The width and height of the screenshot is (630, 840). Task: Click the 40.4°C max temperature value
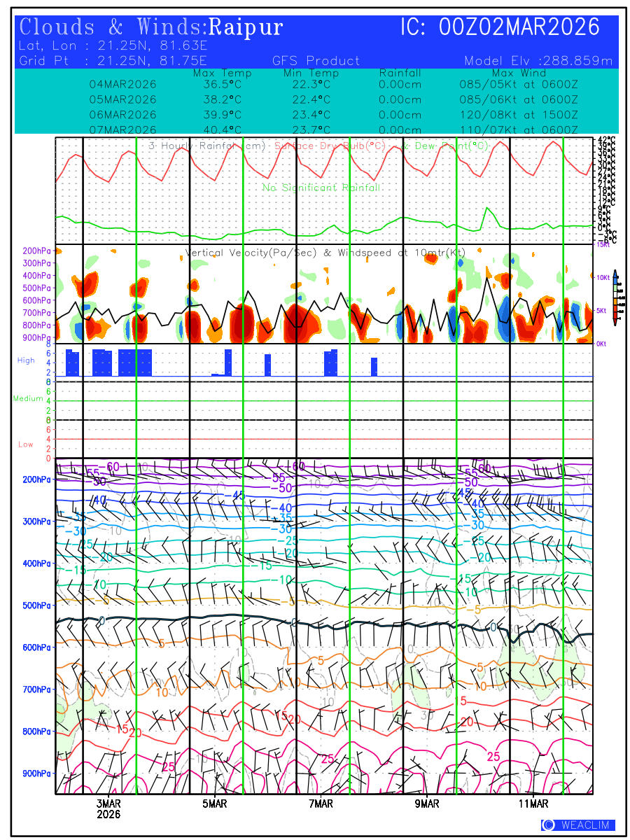click(222, 129)
